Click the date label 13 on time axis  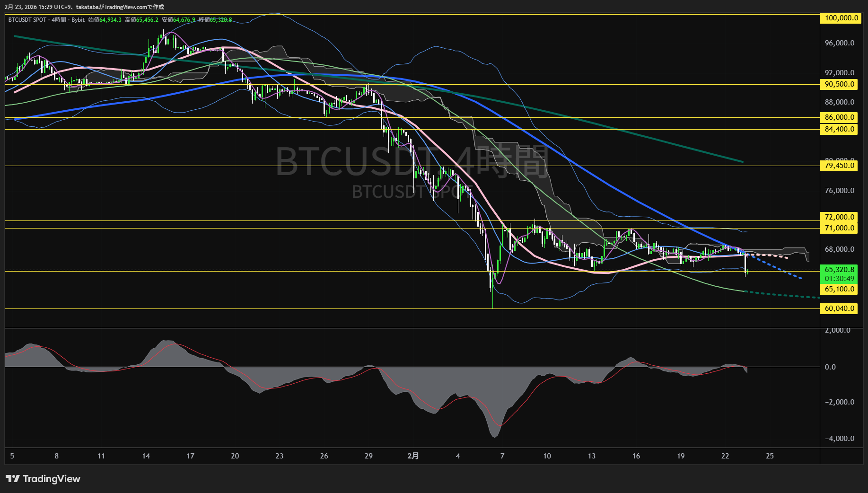(592, 456)
